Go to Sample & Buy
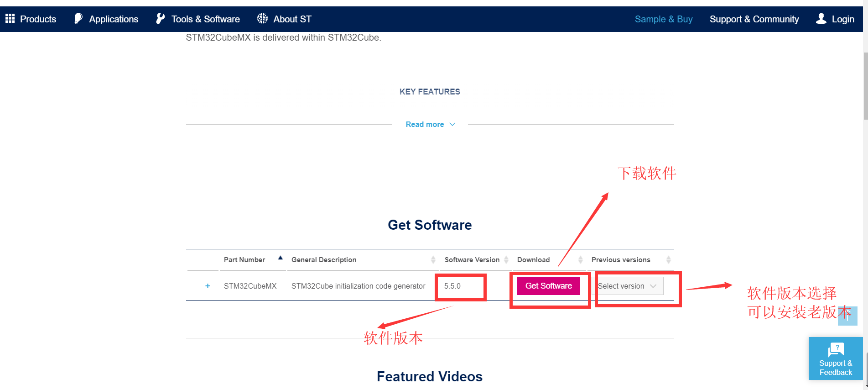 pyautogui.click(x=664, y=19)
